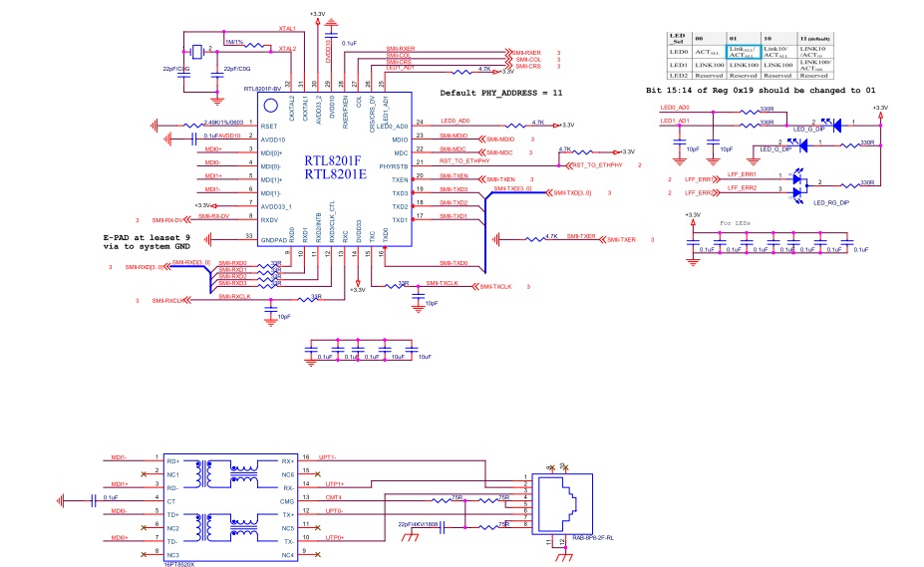This screenshot has height=567, width=924.
Task: Select the GNDPAD pin name
Action: coord(274,240)
